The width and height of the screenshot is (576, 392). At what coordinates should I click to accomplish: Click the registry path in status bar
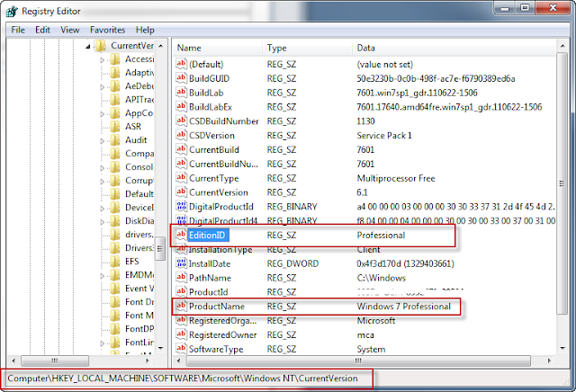tap(183, 379)
